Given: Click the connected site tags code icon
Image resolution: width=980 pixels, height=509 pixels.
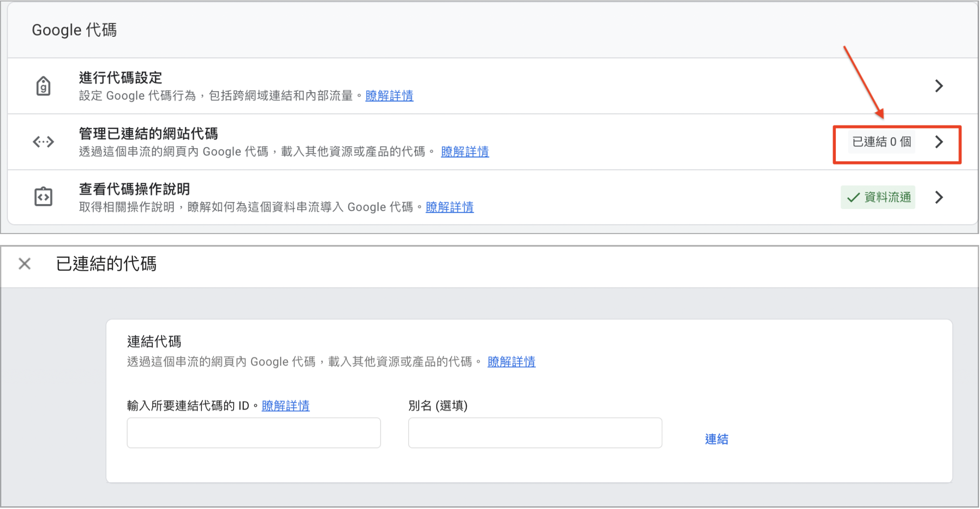Looking at the screenshot, I should (43, 142).
